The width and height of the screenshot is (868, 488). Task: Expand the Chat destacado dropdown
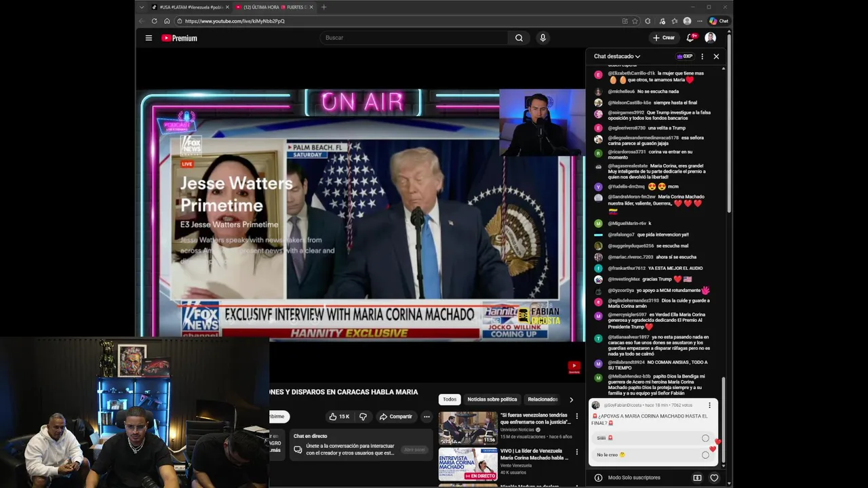(x=617, y=56)
